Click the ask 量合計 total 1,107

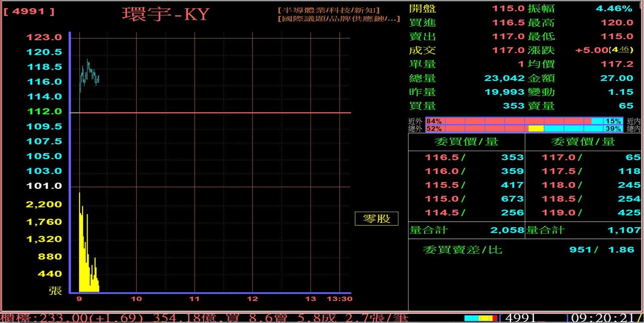click(623, 230)
